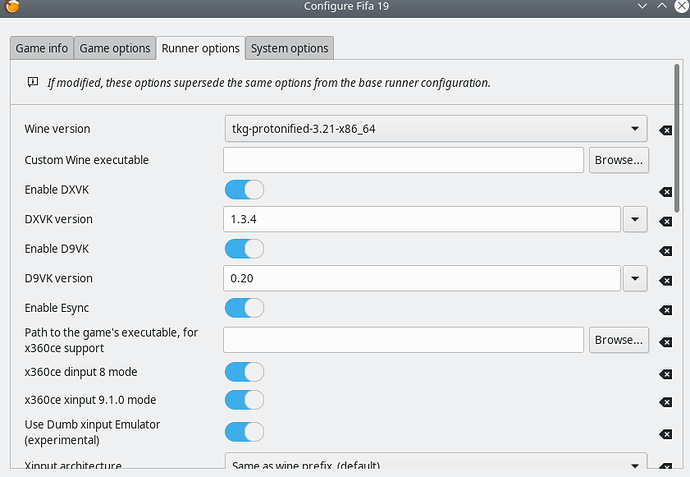Reset Enable DXVK with its clear icon
Viewport: 690px width, 477px height.
coord(665,192)
